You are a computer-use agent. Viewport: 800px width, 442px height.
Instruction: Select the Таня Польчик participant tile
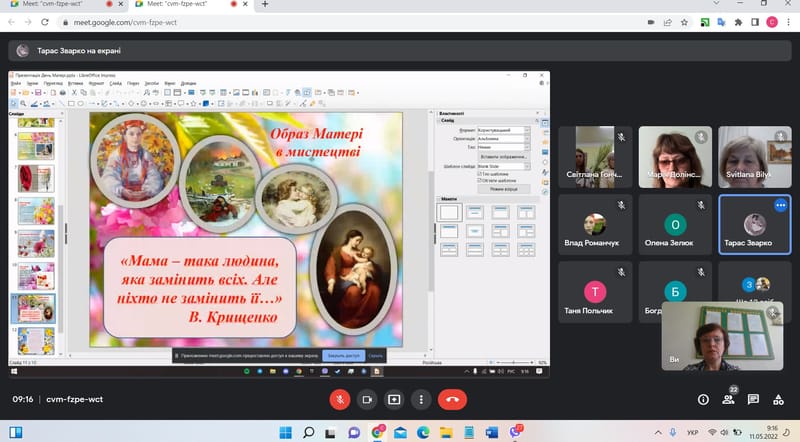point(596,291)
